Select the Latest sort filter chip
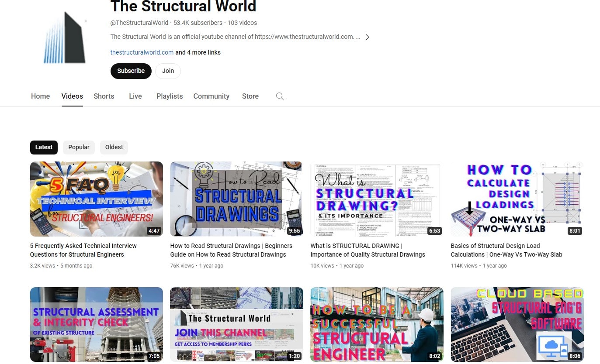The height and width of the screenshot is (364, 600). 44,147
